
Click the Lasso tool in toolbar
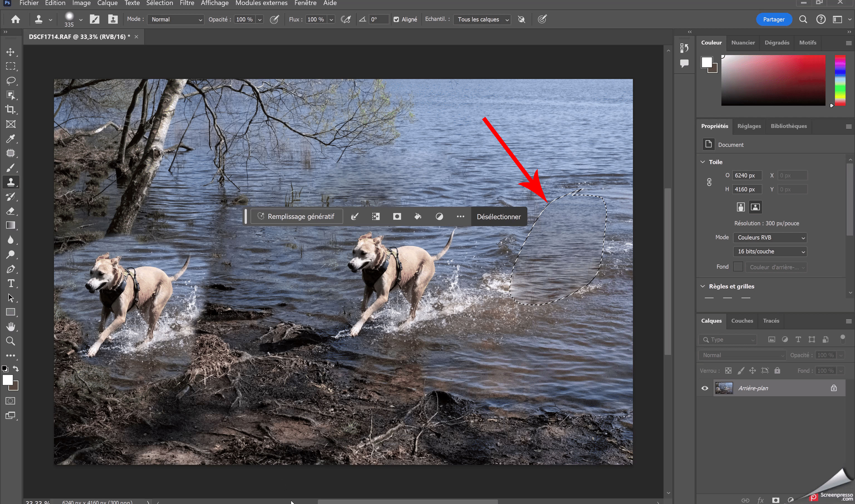[11, 80]
